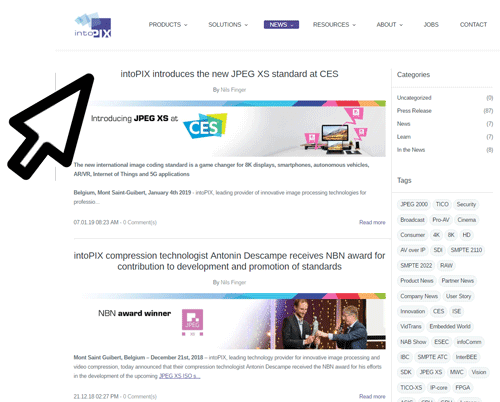Screen dimensions: 500x402
Task: Click the HD tag
Action: 466,235
